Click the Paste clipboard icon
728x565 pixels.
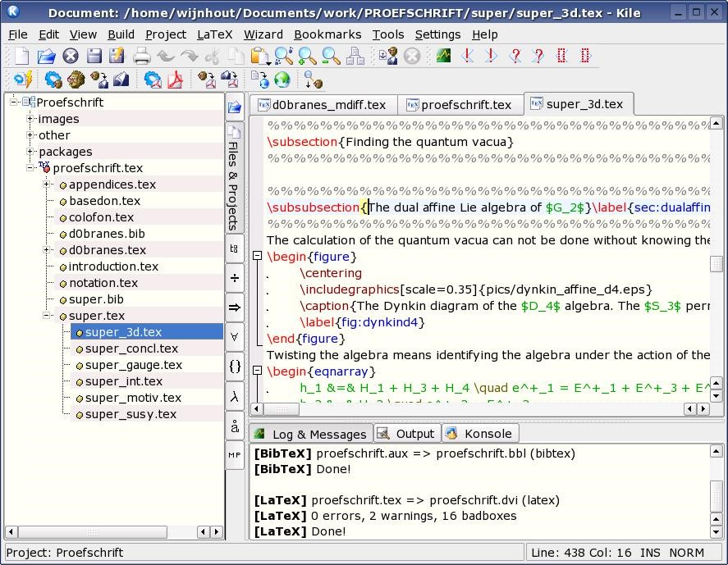(x=260, y=56)
